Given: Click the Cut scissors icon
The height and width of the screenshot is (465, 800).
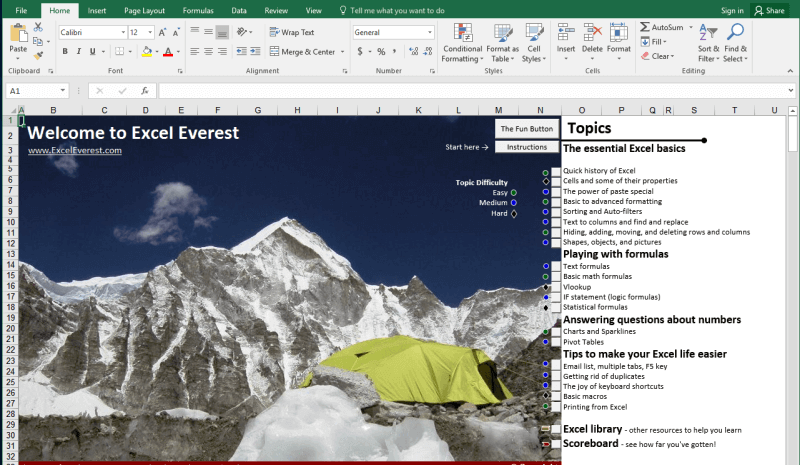Looking at the screenshot, I should pyautogui.click(x=38, y=27).
